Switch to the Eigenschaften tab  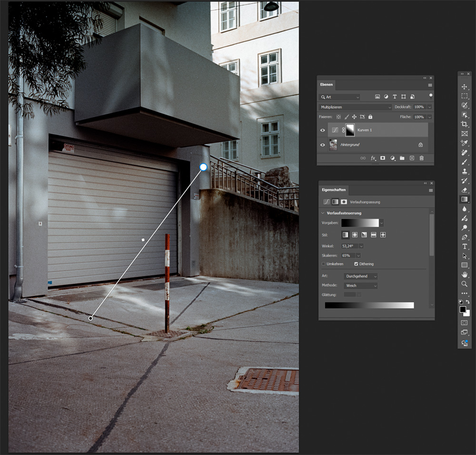334,190
